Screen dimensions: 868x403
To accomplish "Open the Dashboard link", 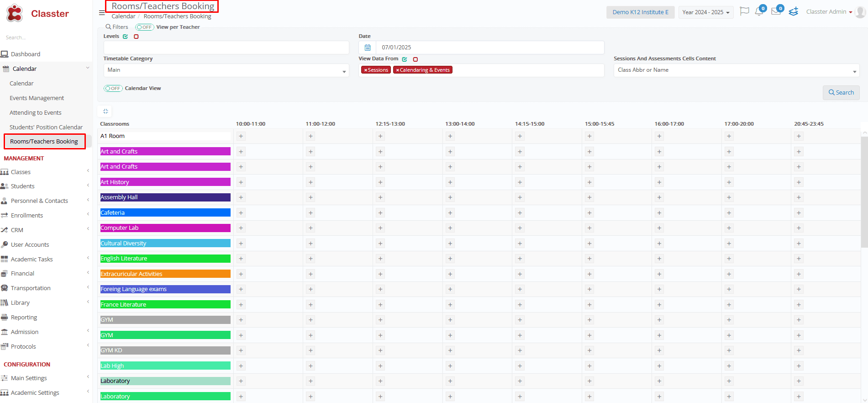I will point(26,54).
